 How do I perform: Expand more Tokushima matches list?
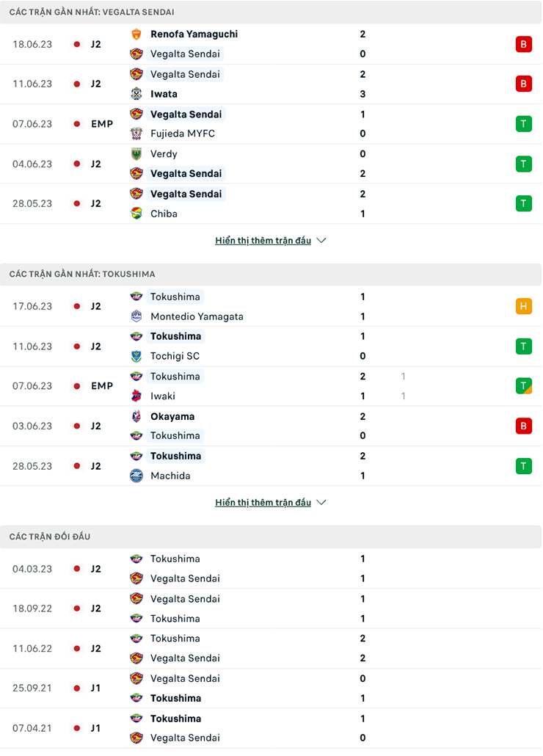[x=263, y=503]
